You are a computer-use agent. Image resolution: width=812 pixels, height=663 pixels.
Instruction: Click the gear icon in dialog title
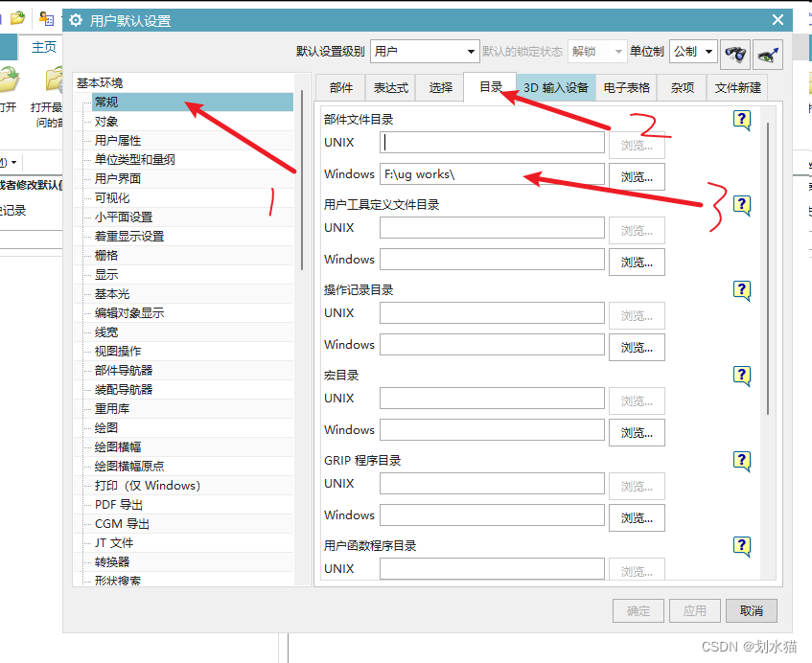(x=76, y=20)
